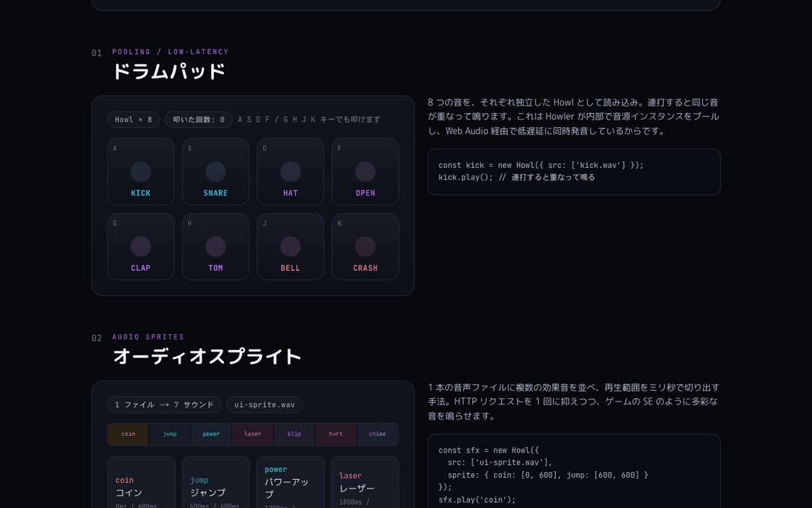Click the オーディオスプライト section heading

(207, 357)
